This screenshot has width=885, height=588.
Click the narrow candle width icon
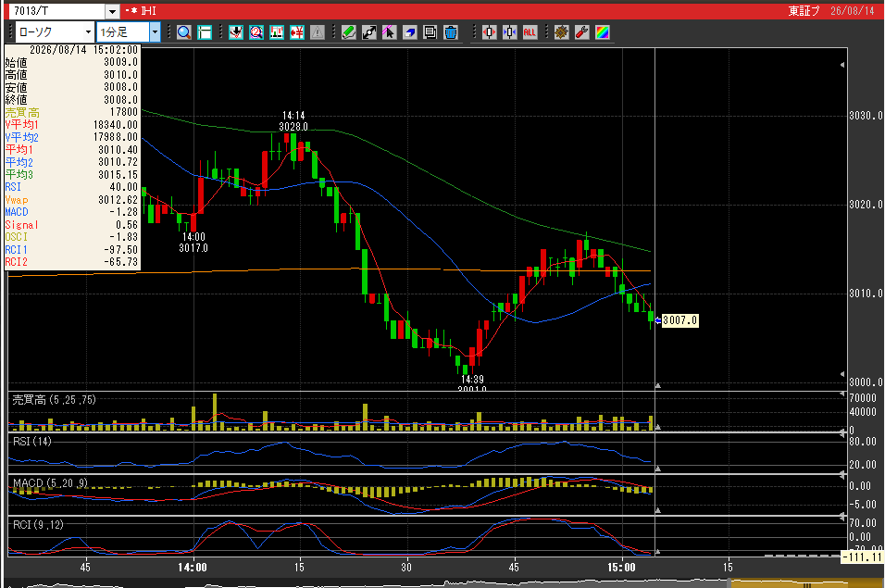click(x=509, y=32)
